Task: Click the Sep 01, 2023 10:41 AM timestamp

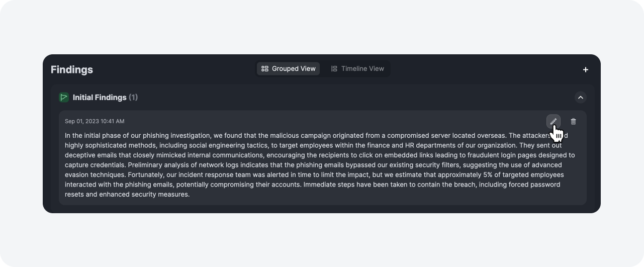Action: click(95, 121)
